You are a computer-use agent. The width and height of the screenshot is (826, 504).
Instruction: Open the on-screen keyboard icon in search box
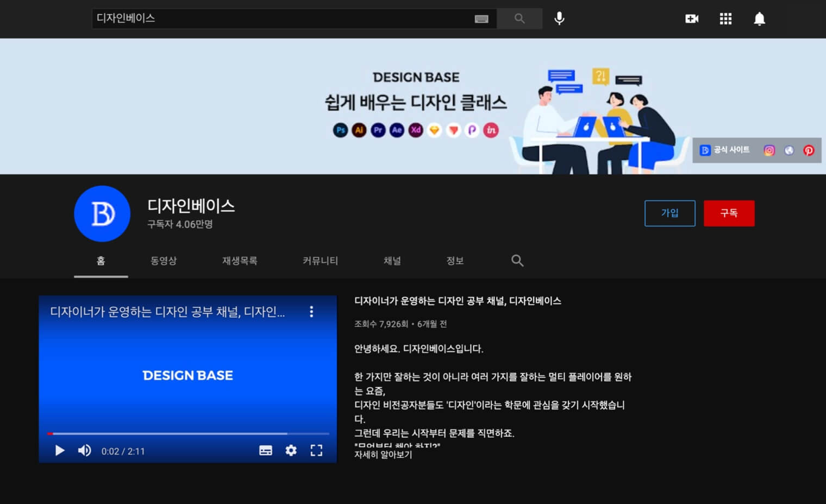[x=481, y=19]
